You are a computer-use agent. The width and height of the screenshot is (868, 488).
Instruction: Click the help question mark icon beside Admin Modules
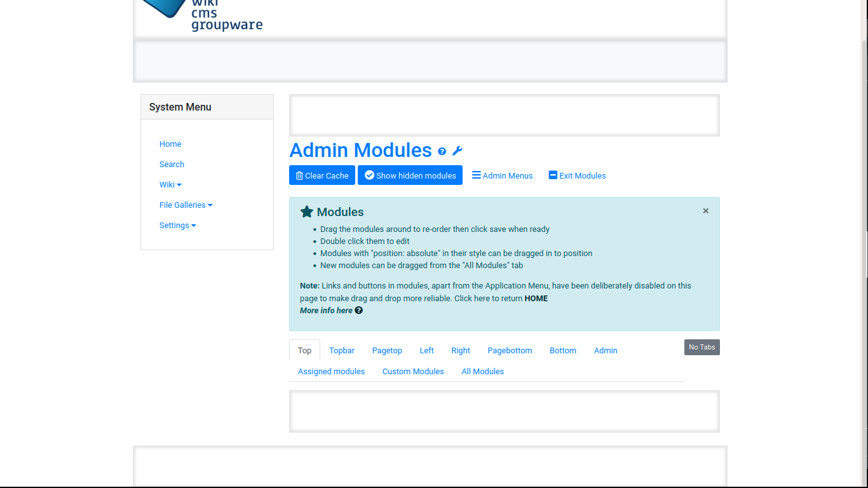click(x=442, y=151)
